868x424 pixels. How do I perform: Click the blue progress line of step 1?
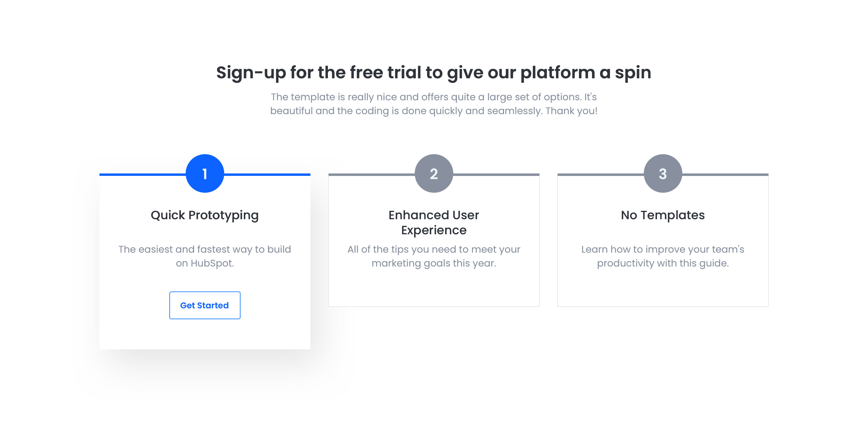coord(142,174)
